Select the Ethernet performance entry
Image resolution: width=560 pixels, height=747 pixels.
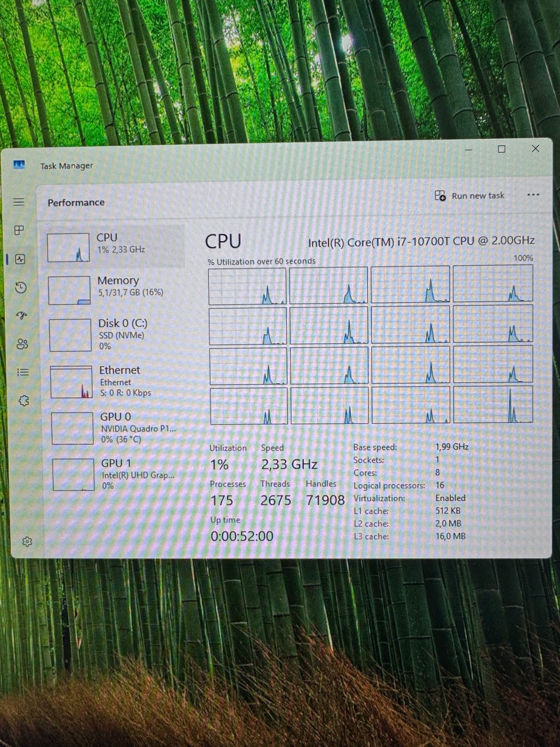[x=117, y=381]
